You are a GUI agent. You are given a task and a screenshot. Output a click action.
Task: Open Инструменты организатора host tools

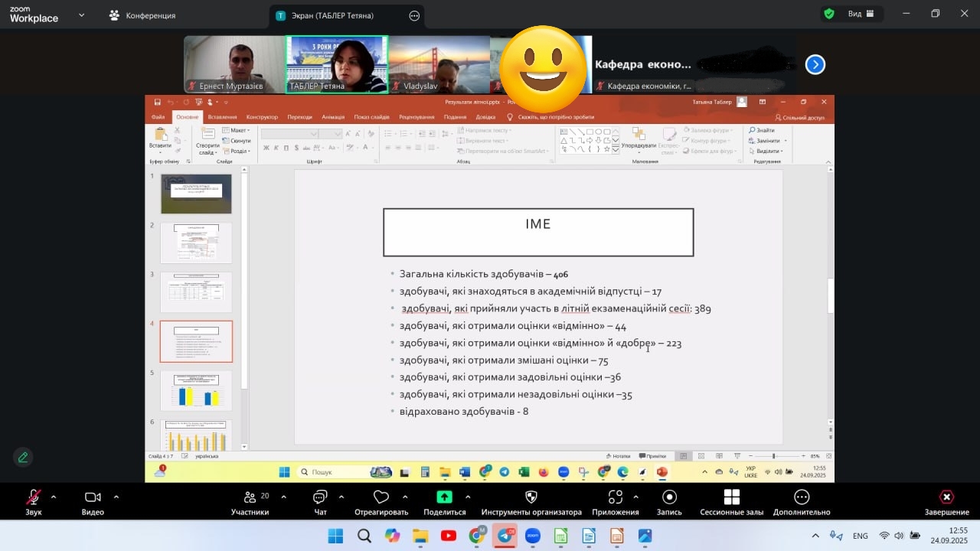(531, 499)
